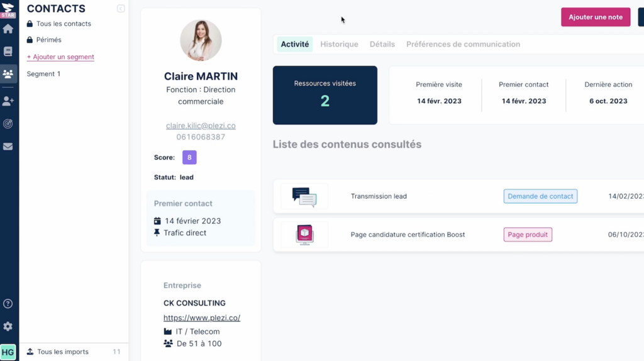
Task: Collapse the Contacts side panel
Action: pos(121,9)
